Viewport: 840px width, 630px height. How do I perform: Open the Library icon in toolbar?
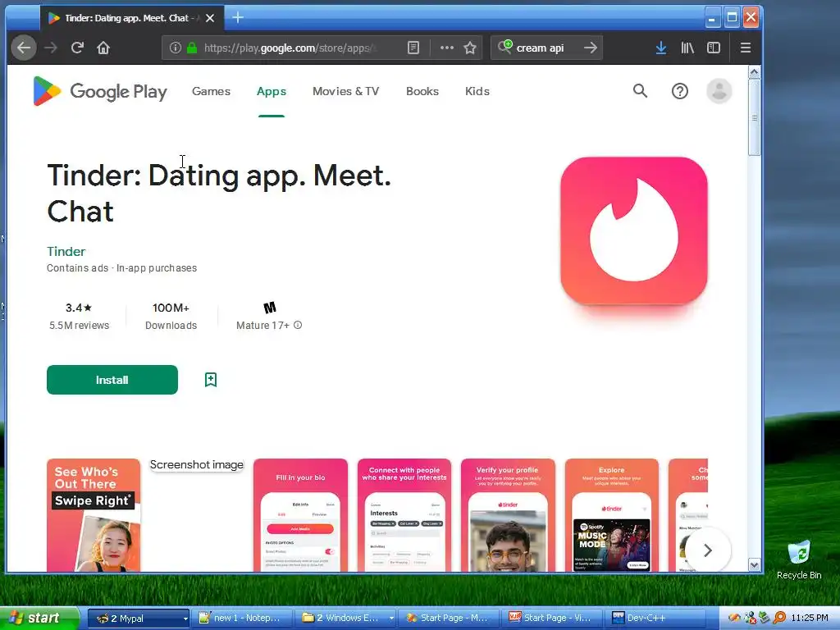coord(687,48)
